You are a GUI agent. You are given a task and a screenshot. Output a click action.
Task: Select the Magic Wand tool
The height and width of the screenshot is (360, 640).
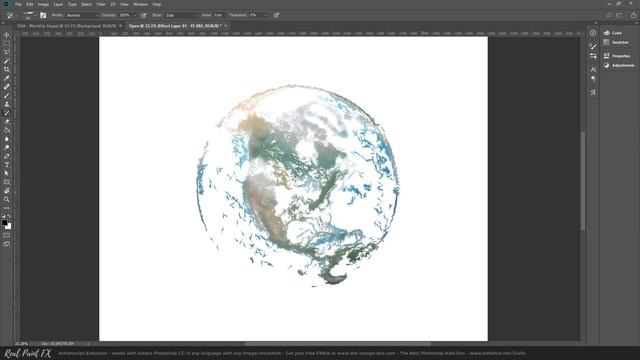(7, 61)
